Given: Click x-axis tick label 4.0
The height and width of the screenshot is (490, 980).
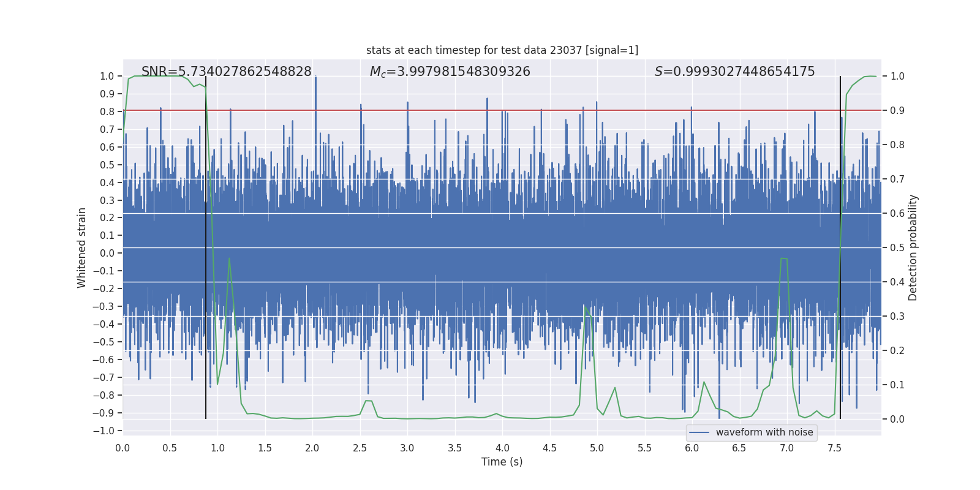Looking at the screenshot, I should [502, 448].
